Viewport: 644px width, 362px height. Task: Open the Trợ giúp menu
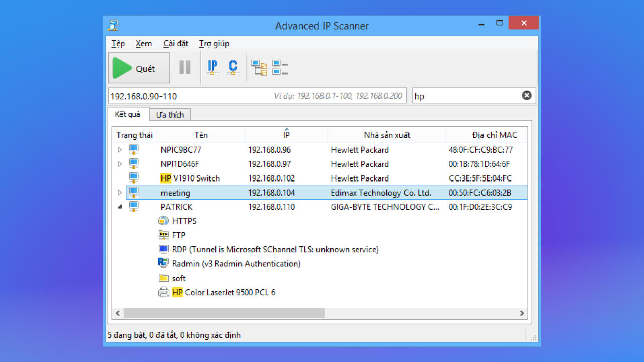[x=214, y=44]
